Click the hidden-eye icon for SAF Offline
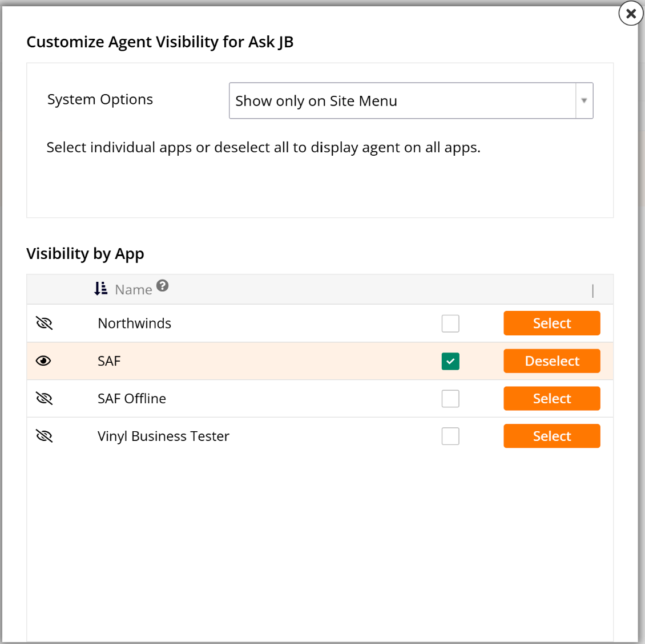This screenshot has width=645, height=644. pos(44,399)
